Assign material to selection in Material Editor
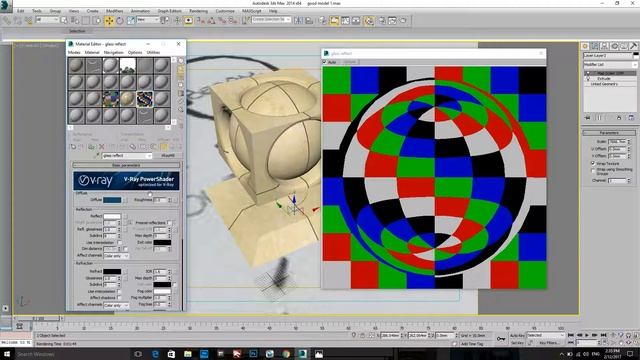The image size is (640, 360). (x=91, y=147)
